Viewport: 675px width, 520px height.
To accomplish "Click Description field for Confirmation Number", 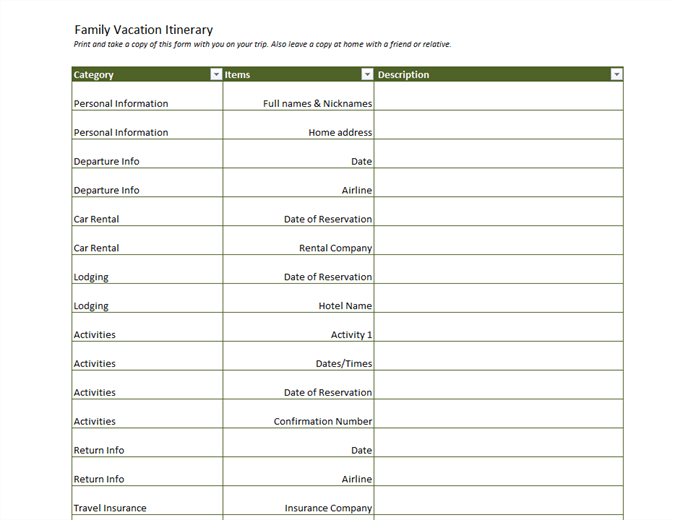I will (499, 414).
